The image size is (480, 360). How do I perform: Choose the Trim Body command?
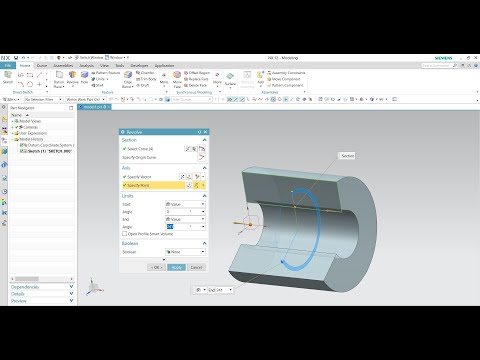146,79
